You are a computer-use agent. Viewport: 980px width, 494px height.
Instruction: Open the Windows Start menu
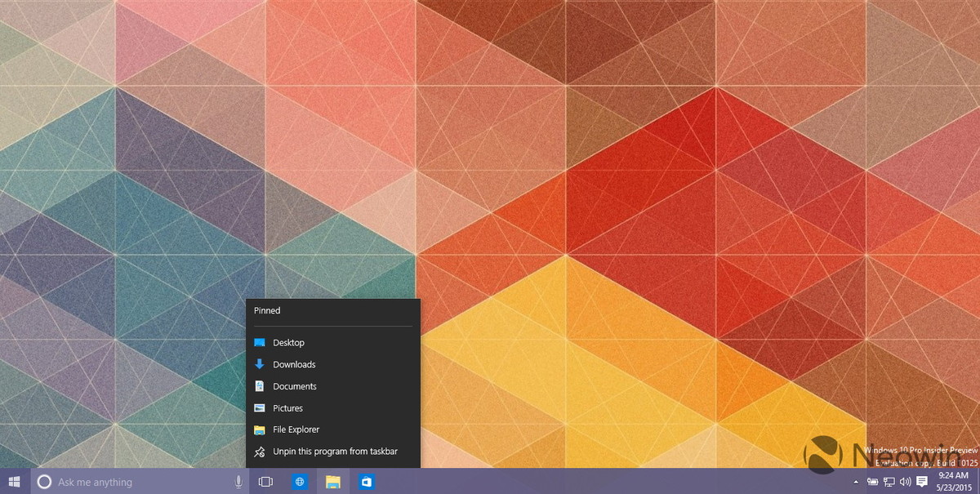coord(14,482)
